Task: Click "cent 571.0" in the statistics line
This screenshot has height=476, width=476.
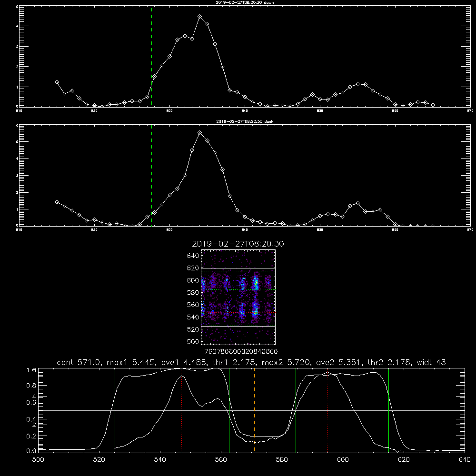Action: 79,362
